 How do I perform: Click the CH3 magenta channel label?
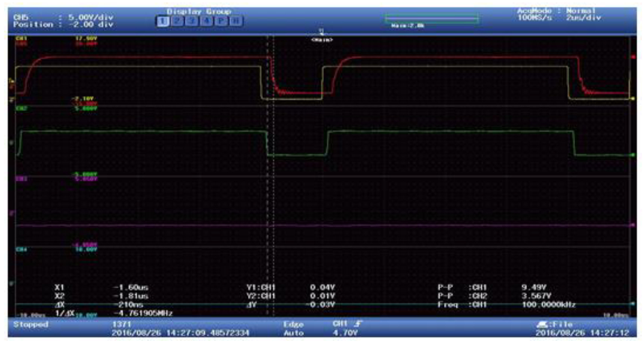(22, 179)
